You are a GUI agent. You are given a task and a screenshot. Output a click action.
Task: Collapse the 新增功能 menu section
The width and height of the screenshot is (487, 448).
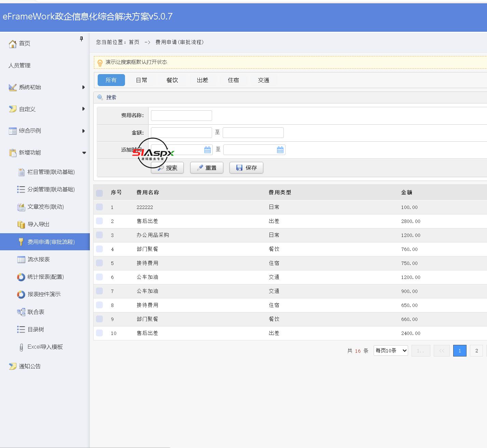[x=84, y=153]
